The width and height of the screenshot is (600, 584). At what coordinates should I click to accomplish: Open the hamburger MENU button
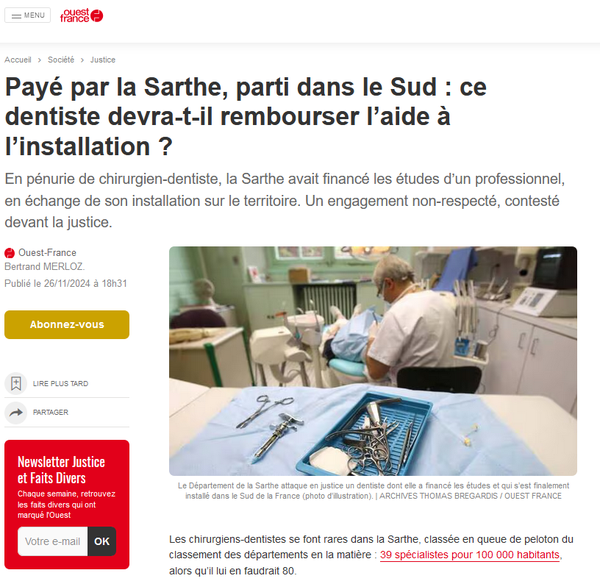click(28, 15)
